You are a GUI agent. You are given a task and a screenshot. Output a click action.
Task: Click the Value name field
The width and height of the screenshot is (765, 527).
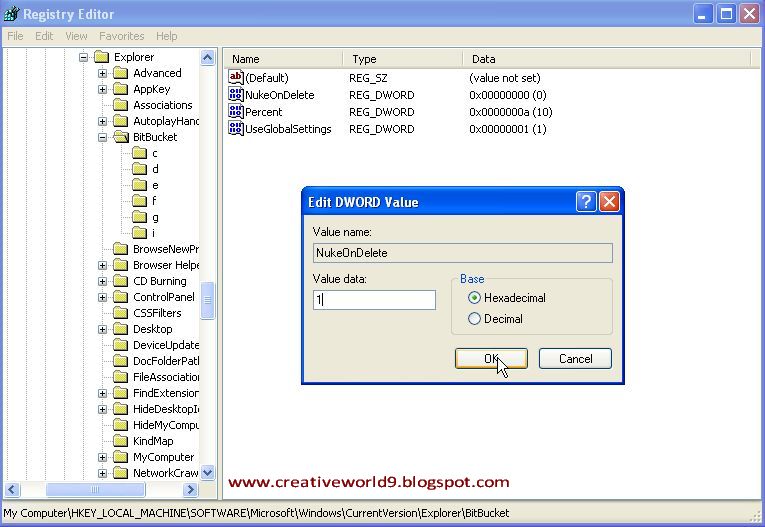point(463,253)
